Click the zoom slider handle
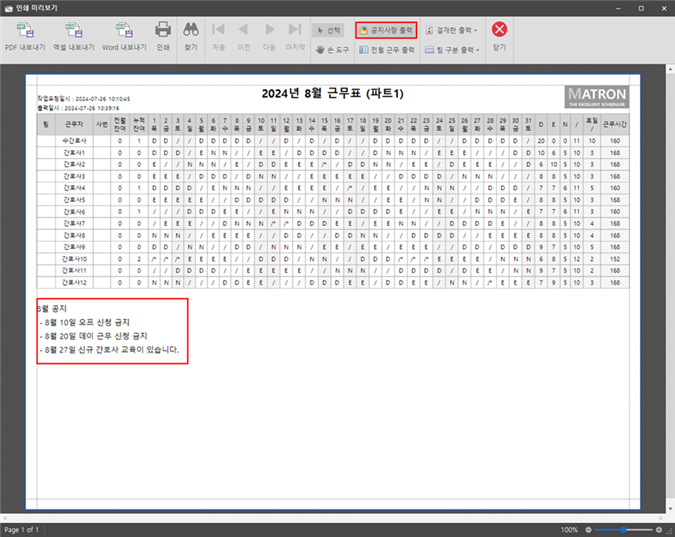The width and height of the screenshot is (675, 537). click(626, 529)
